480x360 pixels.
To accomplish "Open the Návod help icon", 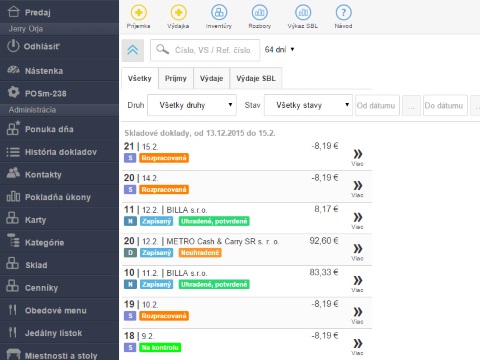I will [x=343, y=12].
